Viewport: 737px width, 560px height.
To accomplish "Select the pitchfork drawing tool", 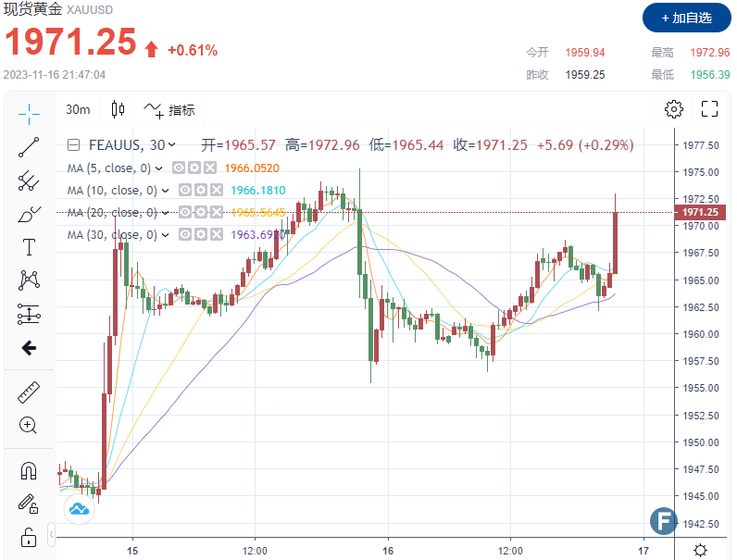I will click(x=29, y=180).
